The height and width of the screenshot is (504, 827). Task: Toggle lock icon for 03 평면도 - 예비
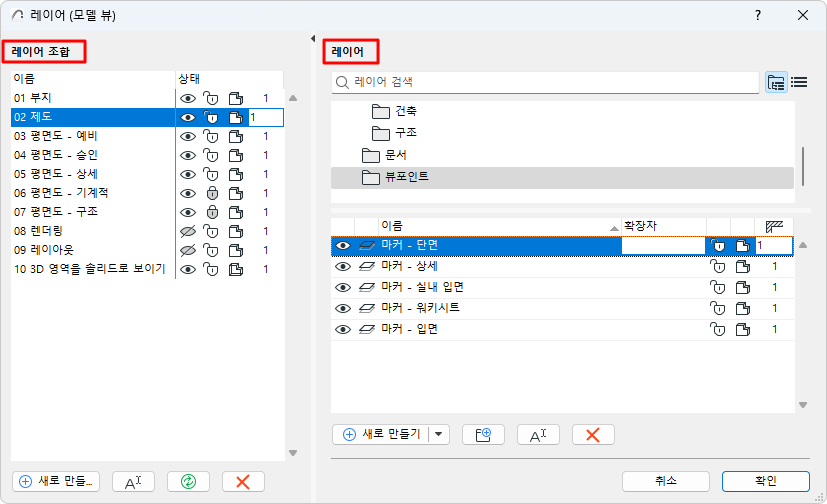coord(210,137)
